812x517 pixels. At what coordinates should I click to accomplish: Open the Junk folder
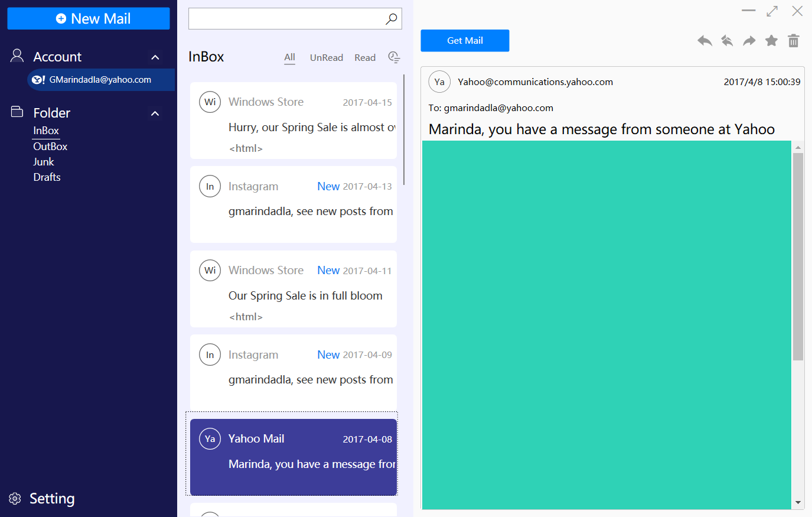point(44,161)
